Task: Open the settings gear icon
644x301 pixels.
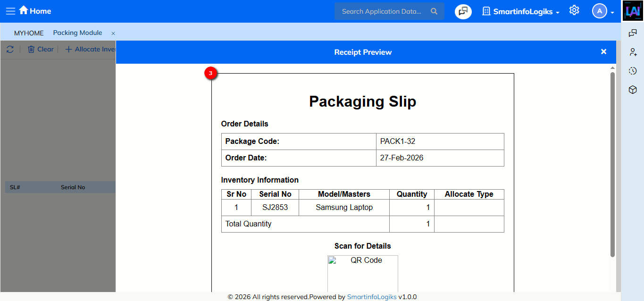Action: 574,10
